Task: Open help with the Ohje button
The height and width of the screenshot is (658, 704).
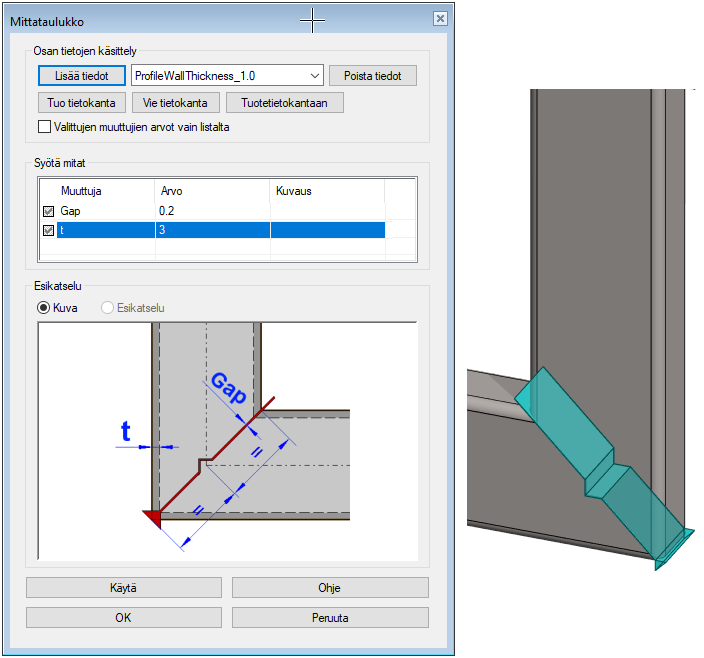Action: [330, 587]
